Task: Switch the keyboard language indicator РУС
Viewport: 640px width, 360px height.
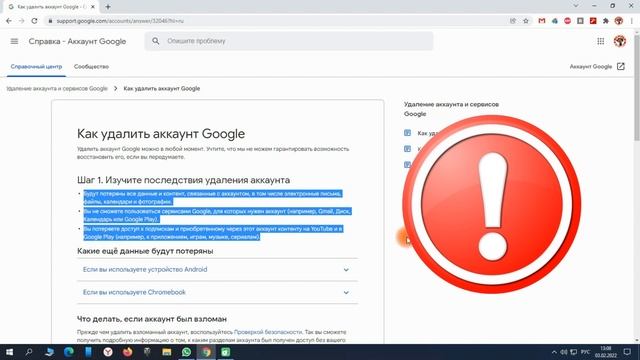Action: [585, 352]
